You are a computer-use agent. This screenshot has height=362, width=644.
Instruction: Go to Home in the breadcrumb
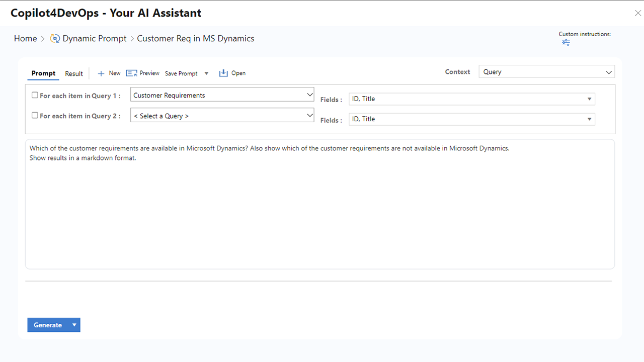click(x=25, y=39)
